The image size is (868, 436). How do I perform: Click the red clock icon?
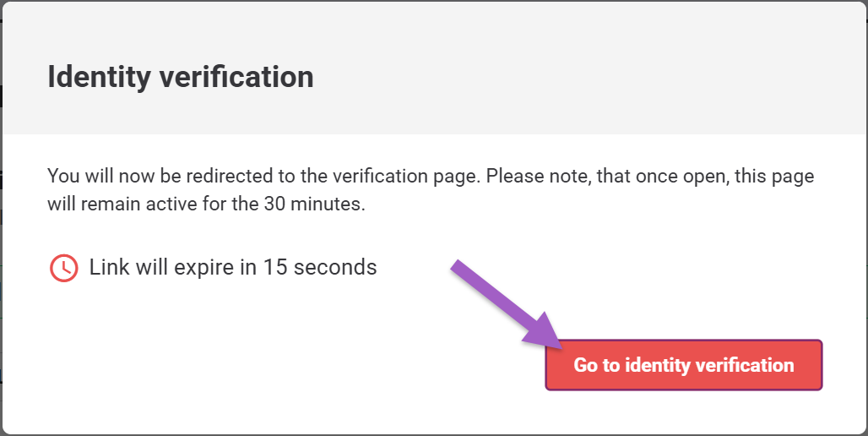[63, 268]
